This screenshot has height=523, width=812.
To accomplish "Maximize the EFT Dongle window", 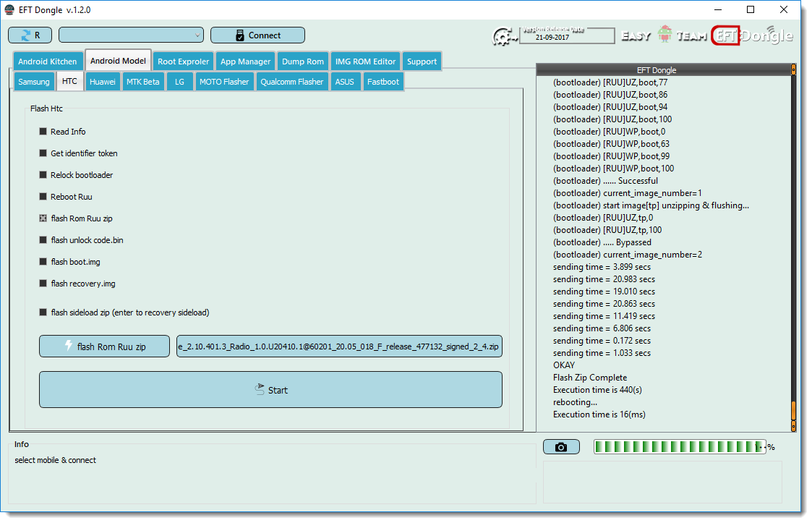I will click(751, 10).
